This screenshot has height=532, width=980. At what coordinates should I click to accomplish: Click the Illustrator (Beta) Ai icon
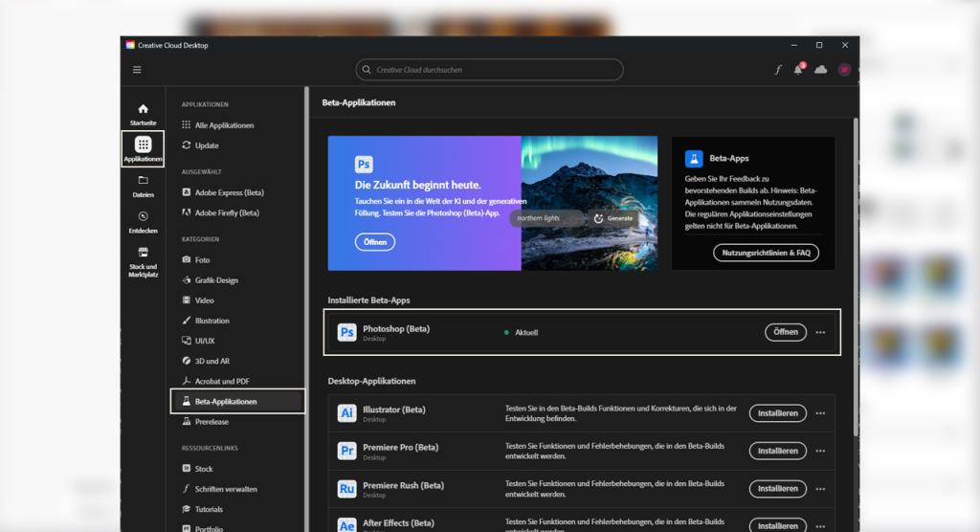point(346,413)
